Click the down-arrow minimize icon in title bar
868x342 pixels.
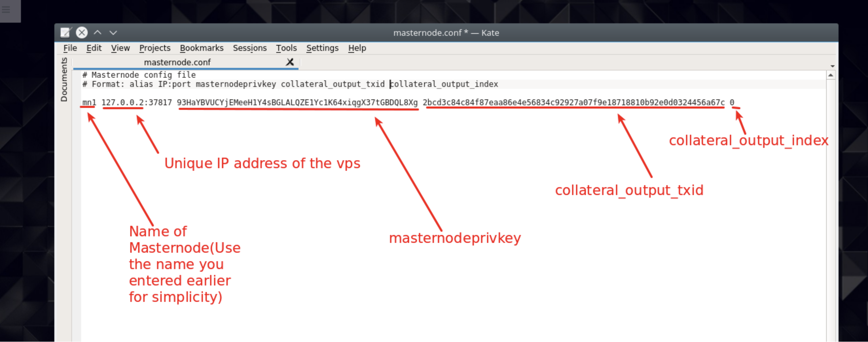click(113, 33)
